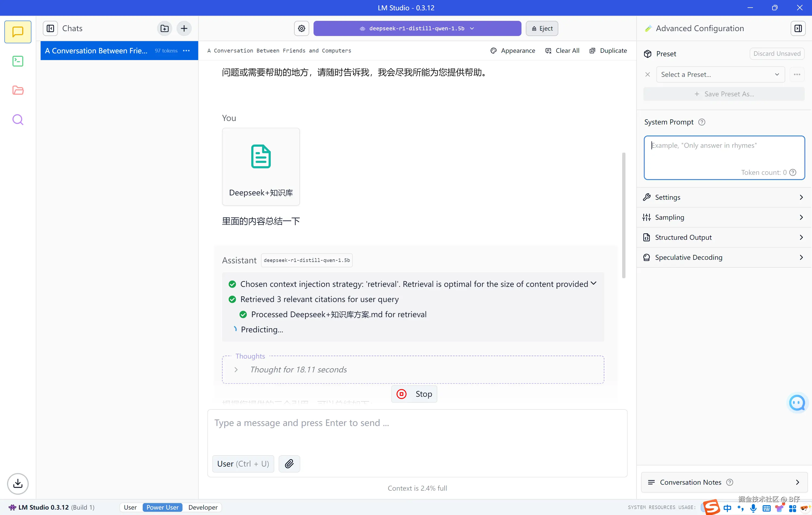Screen dimensions: 812x515
Task: Open model settings gear icon
Action: tap(301, 28)
